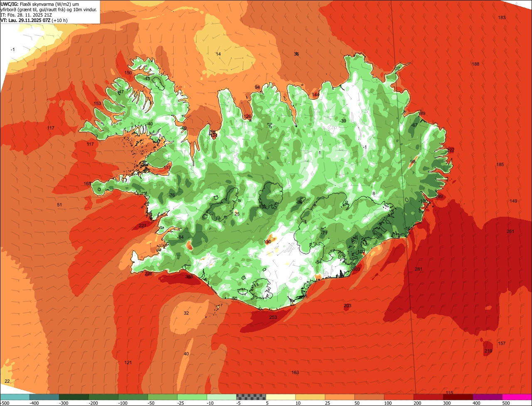532x406 pixels.
Task: Click flux value '221' near the west coast
Action: pyautogui.click(x=143, y=225)
